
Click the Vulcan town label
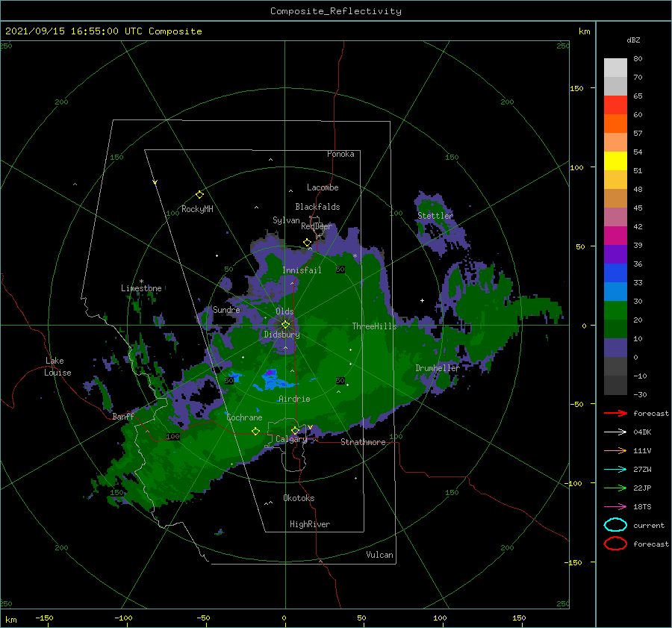[x=379, y=555]
